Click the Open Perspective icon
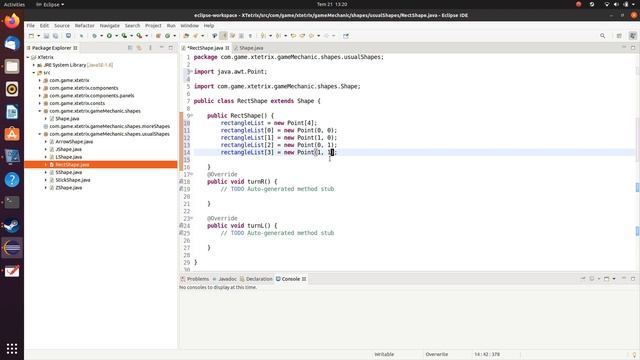Image resolution: width=640 pixels, height=360 pixels. pos(619,36)
